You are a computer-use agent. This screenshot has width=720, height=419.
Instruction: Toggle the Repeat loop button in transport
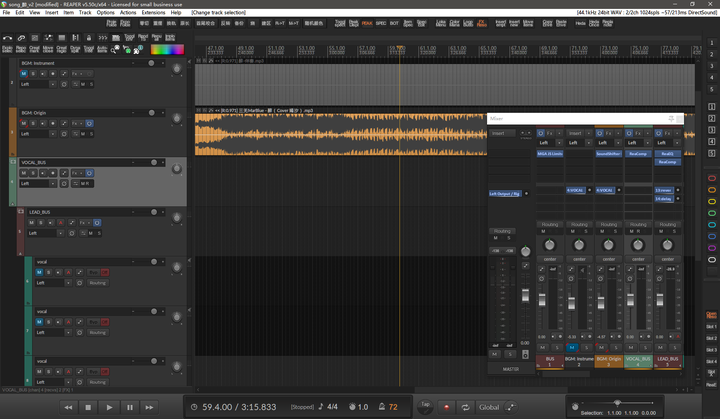[464, 407]
